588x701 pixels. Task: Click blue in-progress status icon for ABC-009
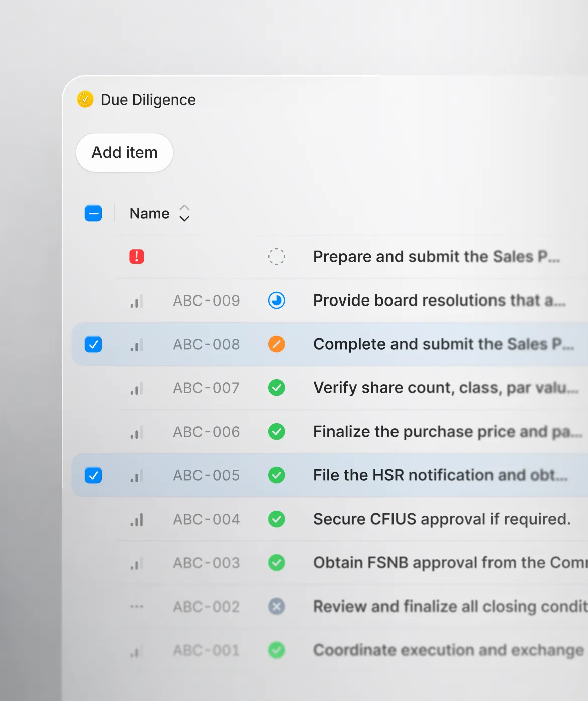click(x=277, y=301)
